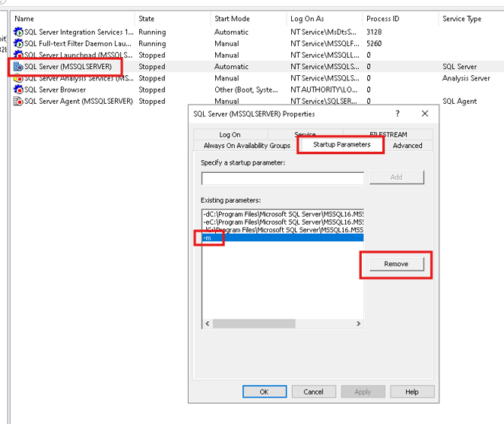
Task: Click Other (Boot, Syste... start mode cell
Action: pyautogui.click(x=246, y=89)
